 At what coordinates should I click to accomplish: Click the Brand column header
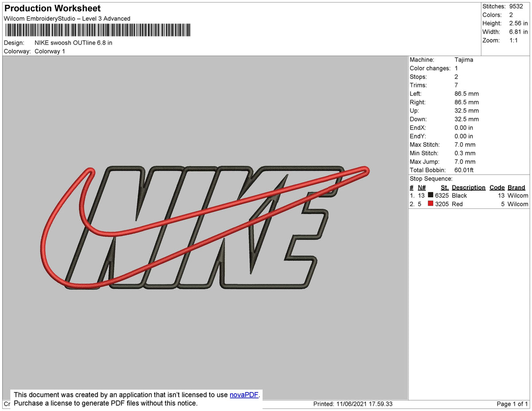516,187
